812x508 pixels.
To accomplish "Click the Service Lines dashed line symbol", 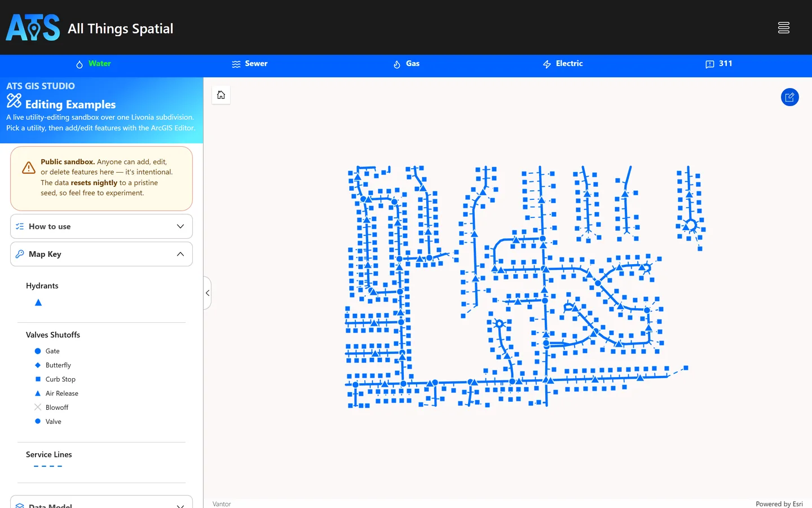I will pyautogui.click(x=48, y=466).
